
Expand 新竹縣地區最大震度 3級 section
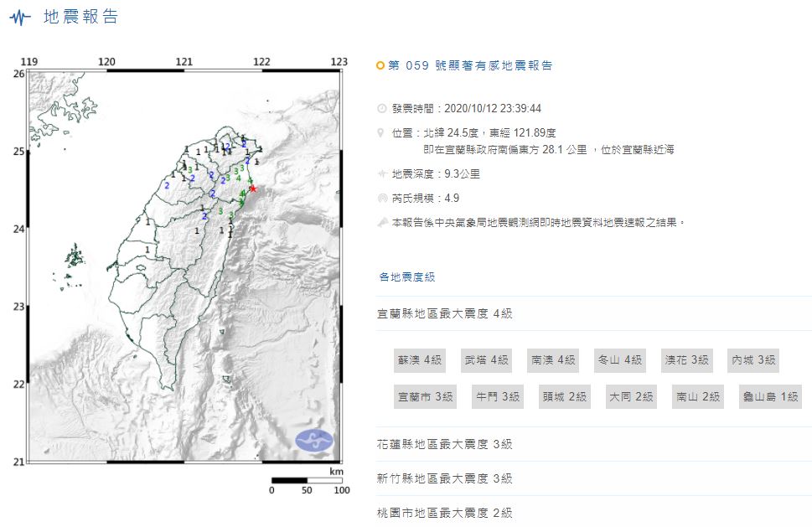click(x=445, y=478)
